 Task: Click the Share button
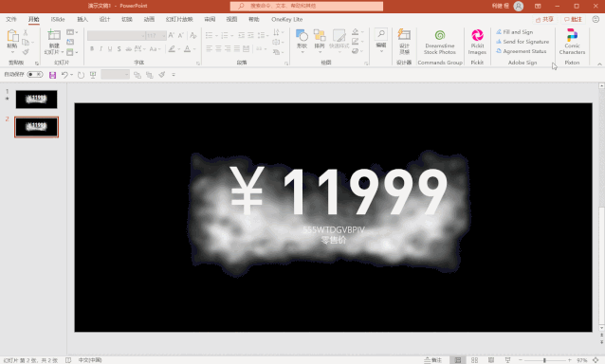coord(544,19)
